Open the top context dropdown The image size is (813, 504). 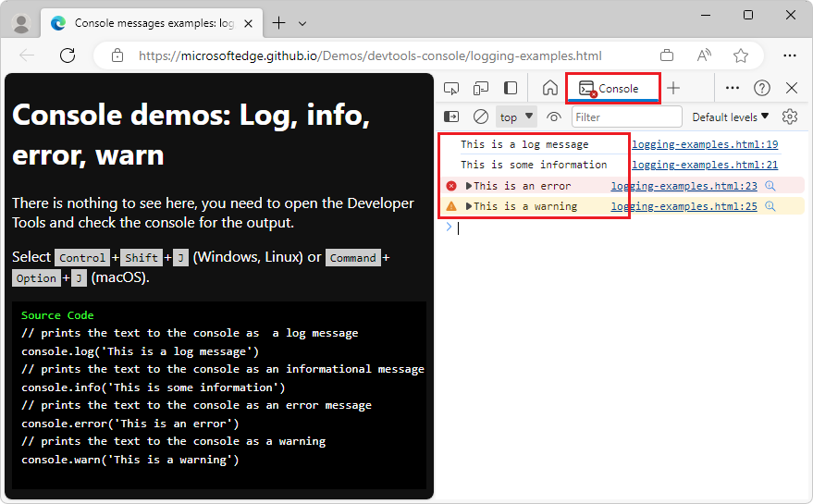coord(516,117)
